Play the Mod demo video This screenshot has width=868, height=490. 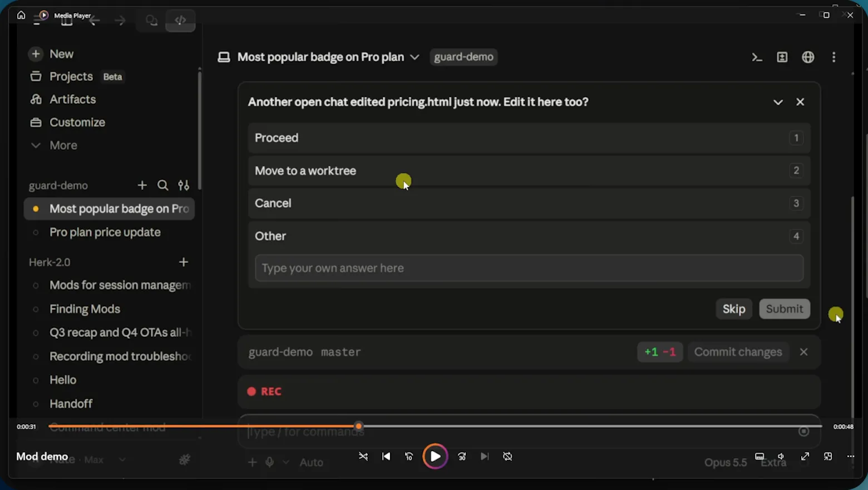435,457
